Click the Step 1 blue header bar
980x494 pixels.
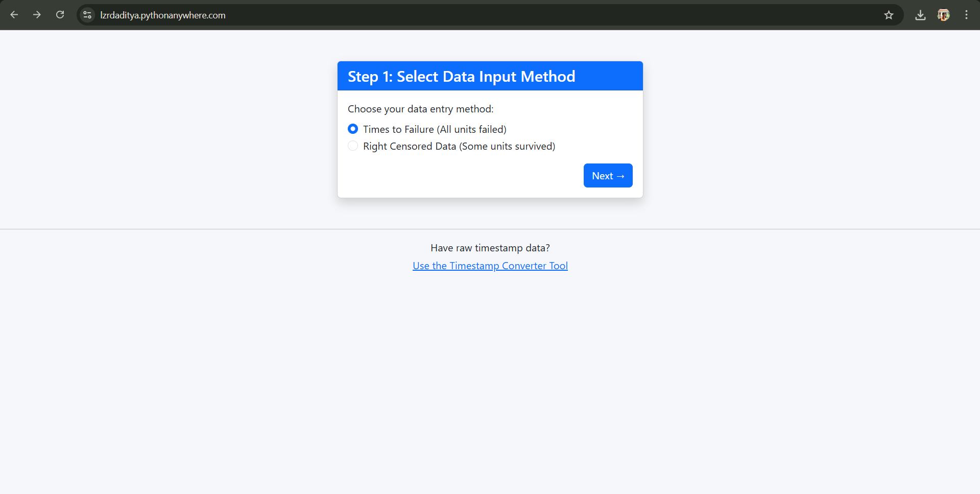point(490,76)
